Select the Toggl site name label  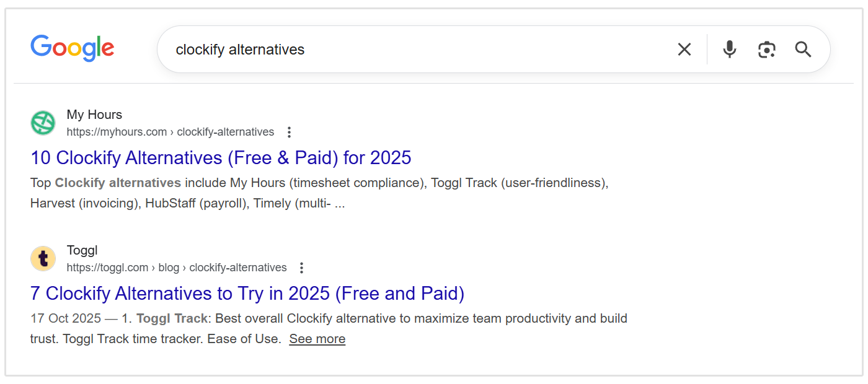tap(82, 250)
